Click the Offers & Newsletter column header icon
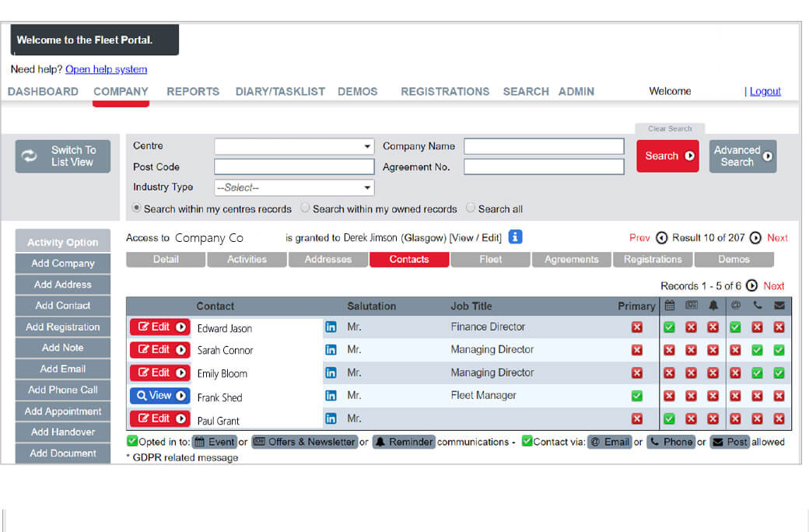This screenshot has height=532, width=809. click(692, 306)
